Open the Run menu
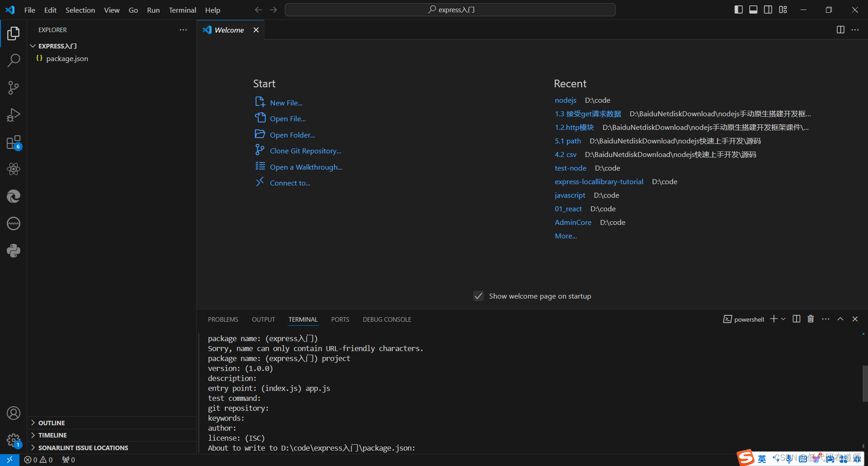868x466 pixels. click(153, 10)
